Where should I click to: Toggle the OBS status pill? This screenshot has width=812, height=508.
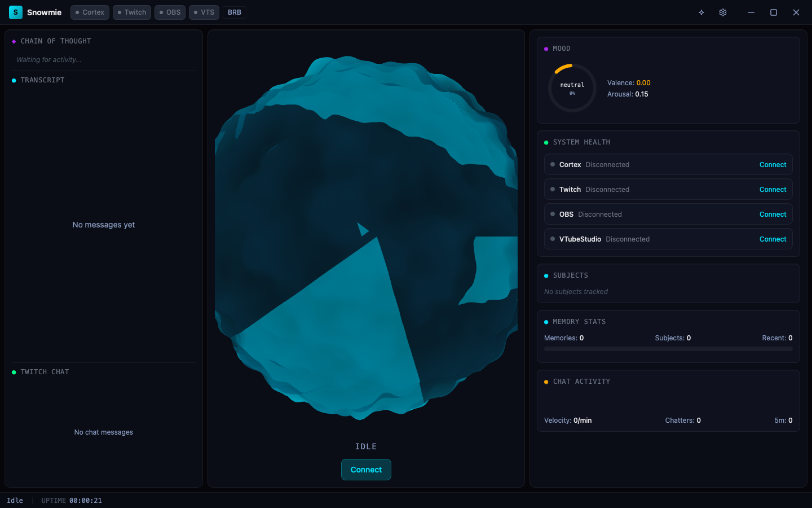click(170, 12)
